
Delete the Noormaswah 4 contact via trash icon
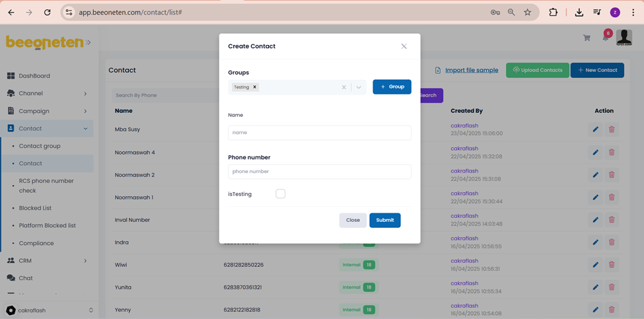click(x=612, y=153)
